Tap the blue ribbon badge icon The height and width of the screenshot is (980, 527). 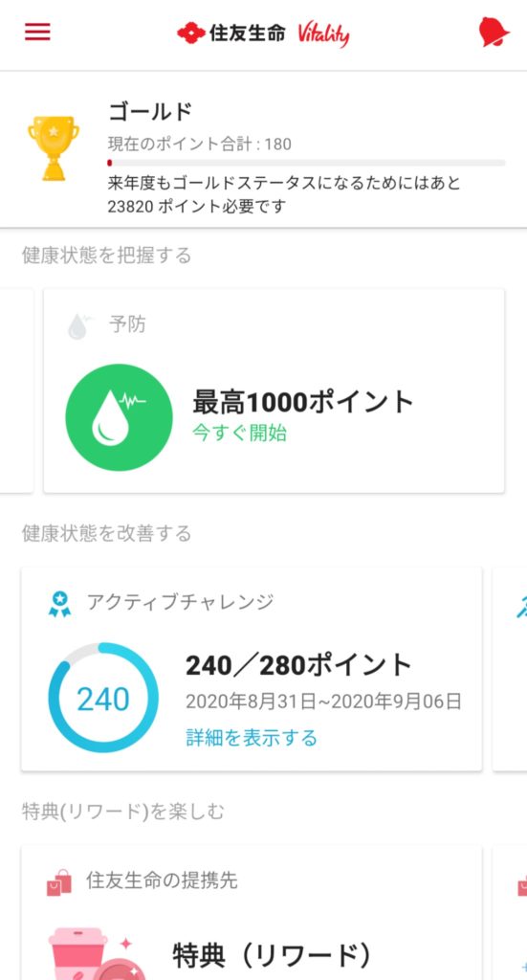(59, 604)
